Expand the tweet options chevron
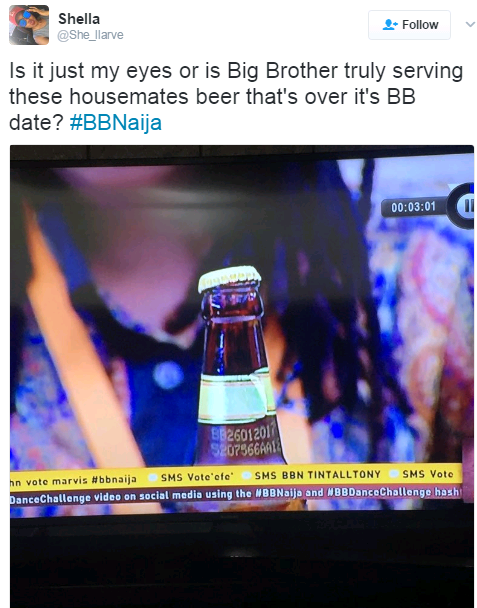 tap(470, 25)
